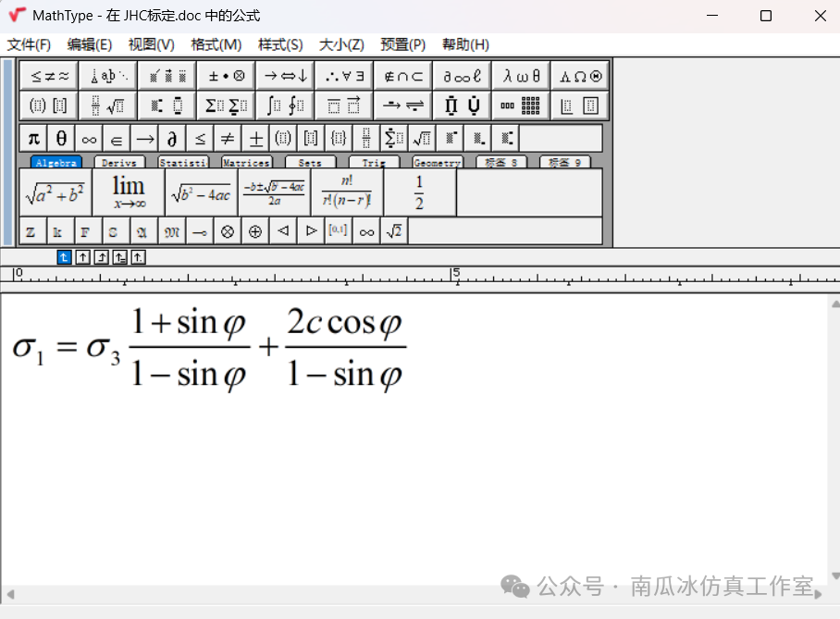Open the fraction and radical templates palette
The width and height of the screenshot is (840, 619).
tap(107, 105)
